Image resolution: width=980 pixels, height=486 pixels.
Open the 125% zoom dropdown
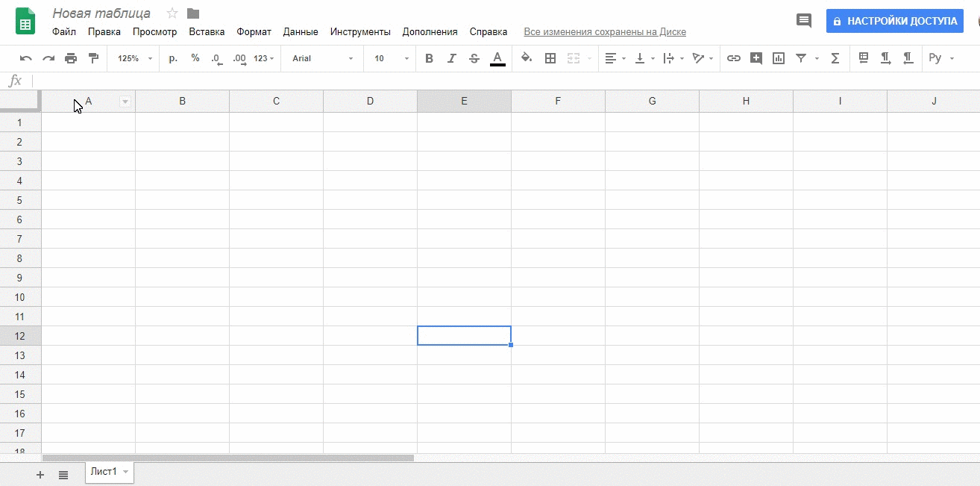click(x=135, y=58)
